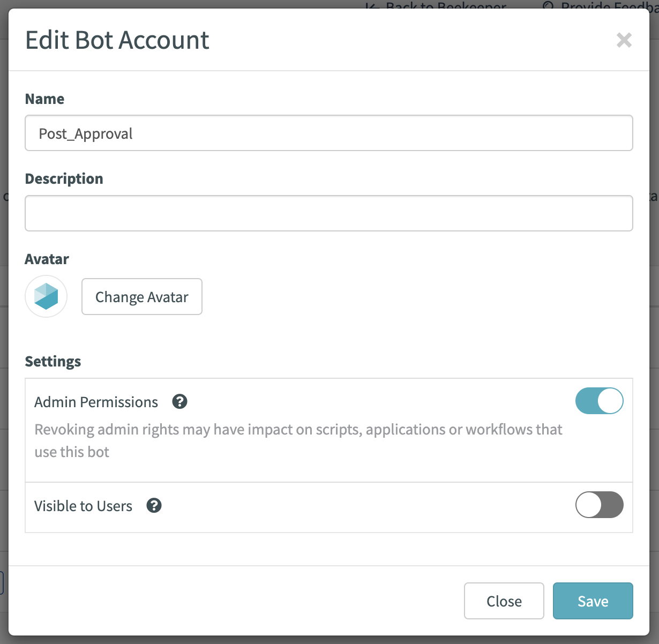Click the Name field label

45,99
